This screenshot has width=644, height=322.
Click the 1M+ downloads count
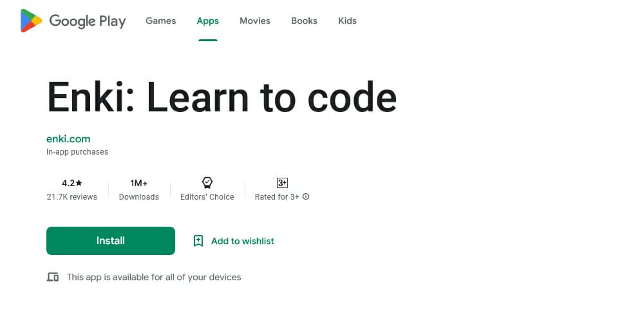[x=139, y=183]
